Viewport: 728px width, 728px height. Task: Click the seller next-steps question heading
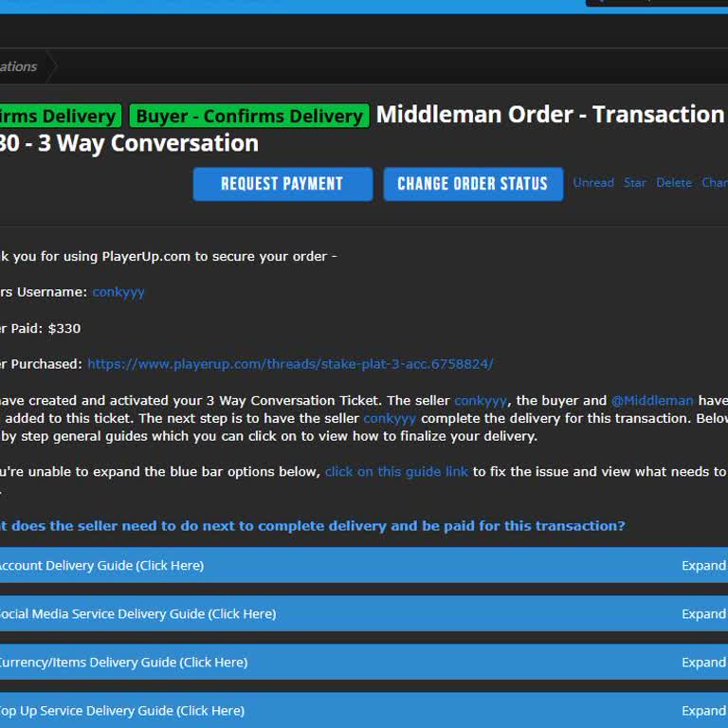(x=313, y=525)
